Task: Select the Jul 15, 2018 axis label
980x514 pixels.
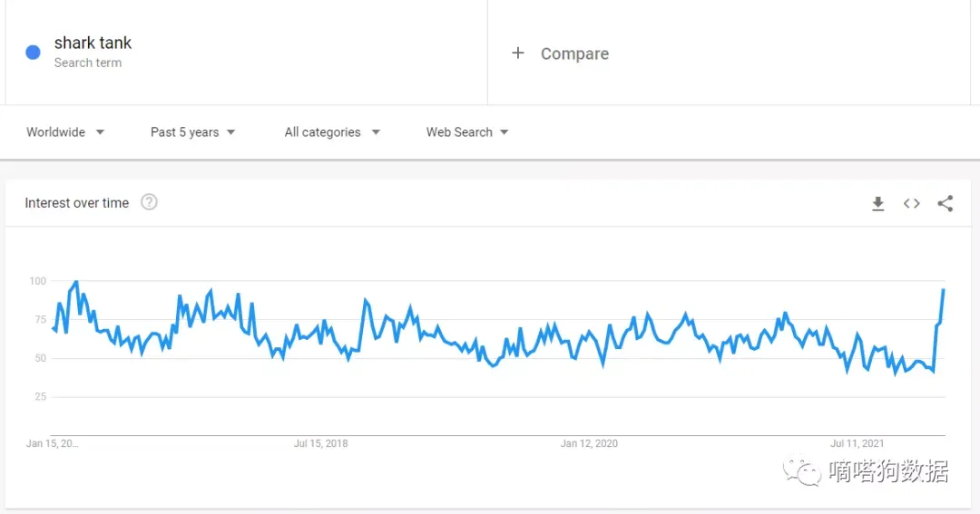Action: point(320,443)
